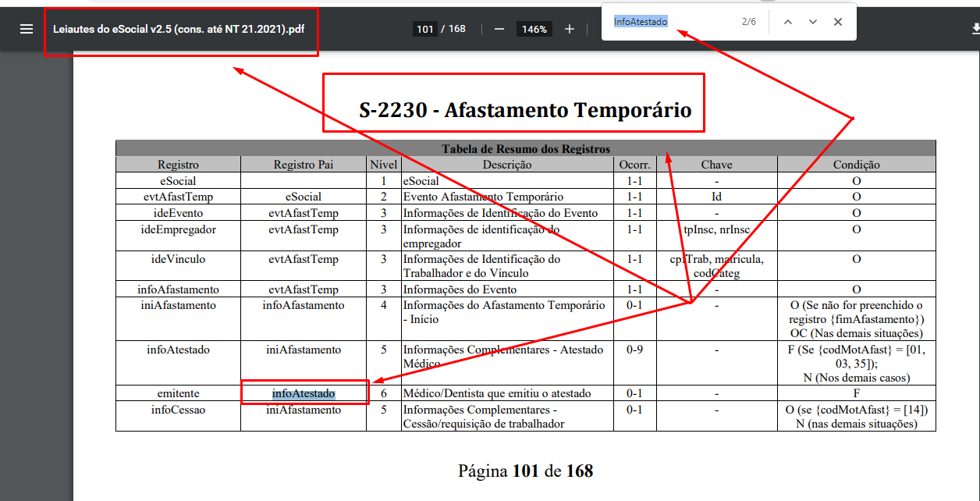Click eSocial in the Registro Pai column
The width and height of the screenshot is (980, 501).
click(304, 197)
